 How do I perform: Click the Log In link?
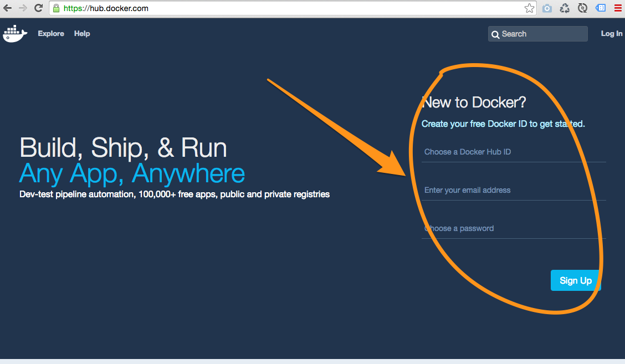pos(612,33)
